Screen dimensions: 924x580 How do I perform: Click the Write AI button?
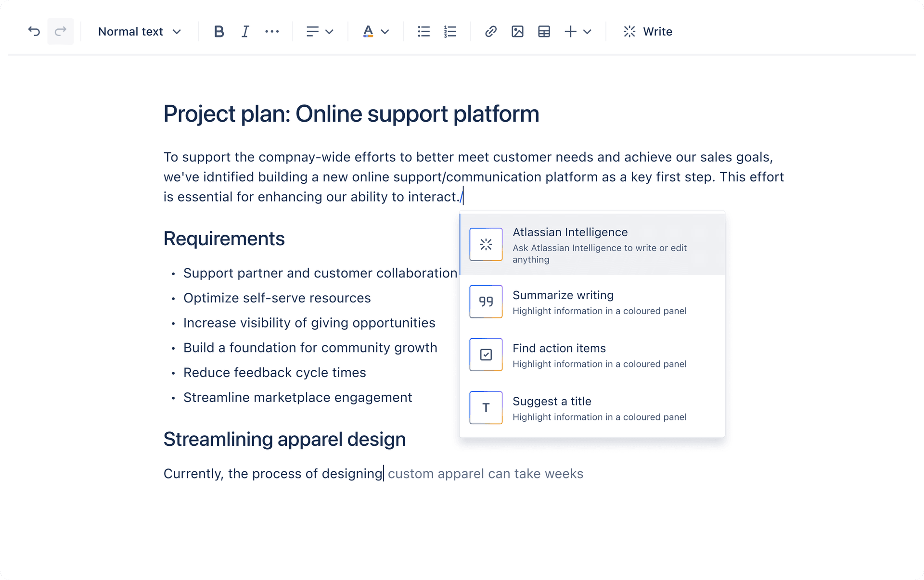click(648, 32)
